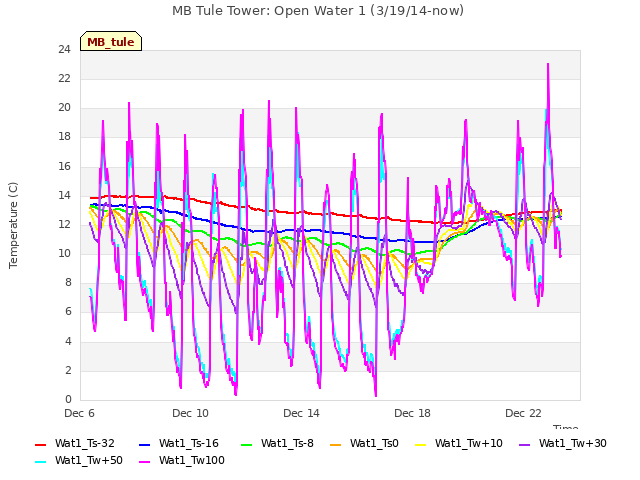Click the Dec 18 x-axis tick label
Viewport: 640px width, 480px height.
tap(412, 413)
